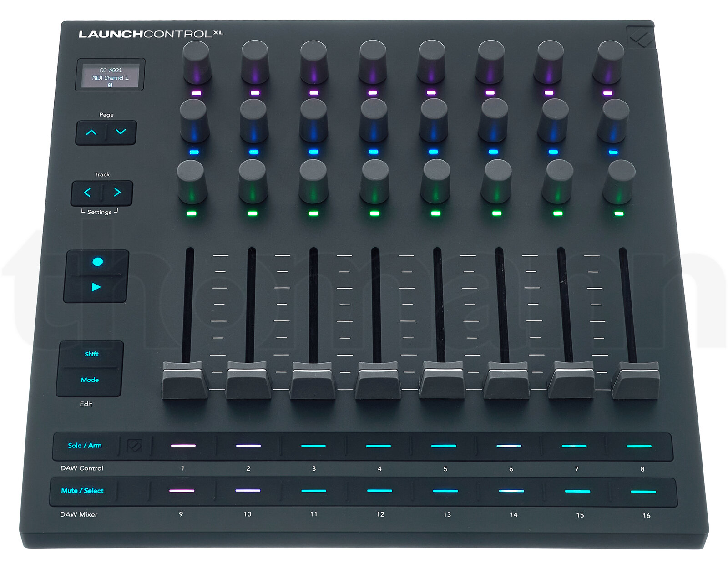Image resolution: width=728 pixels, height=569 pixels.
Task: Touch the second green-lit knob in bottom row
Action: point(253,181)
